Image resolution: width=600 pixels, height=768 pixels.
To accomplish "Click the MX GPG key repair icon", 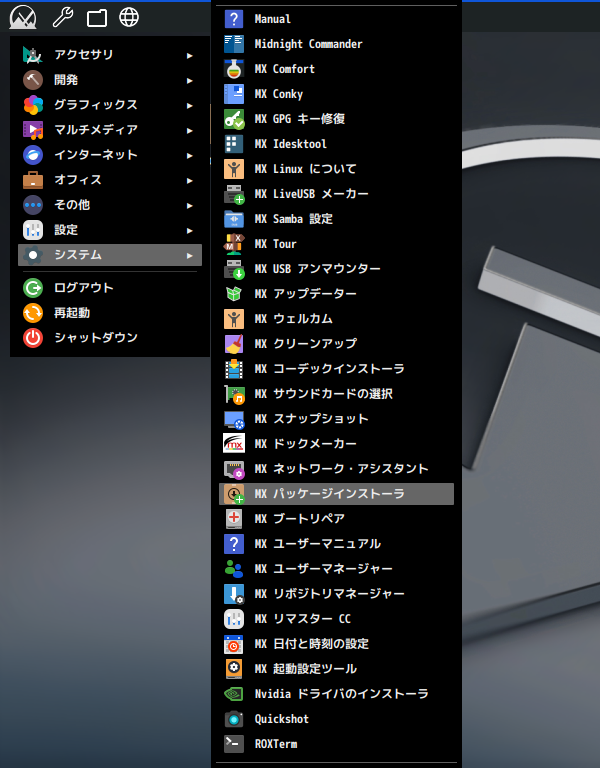I will click(x=234, y=119).
